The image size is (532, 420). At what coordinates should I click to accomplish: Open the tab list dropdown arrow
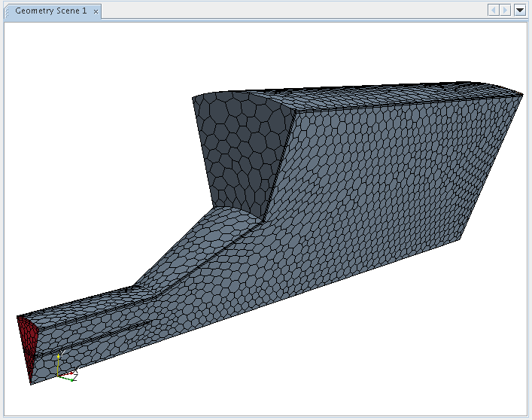[x=519, y=11]
